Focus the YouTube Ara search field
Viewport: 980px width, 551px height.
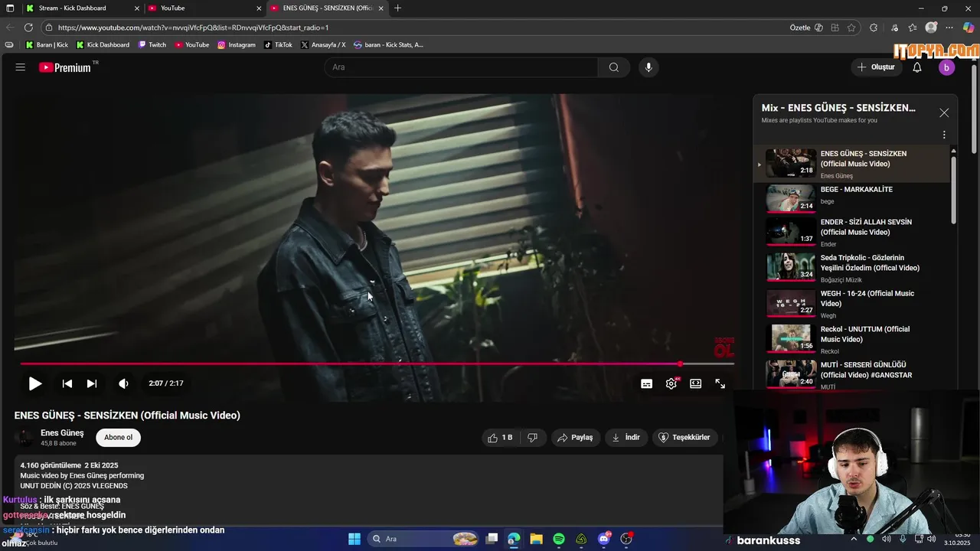tap(462, 67)
